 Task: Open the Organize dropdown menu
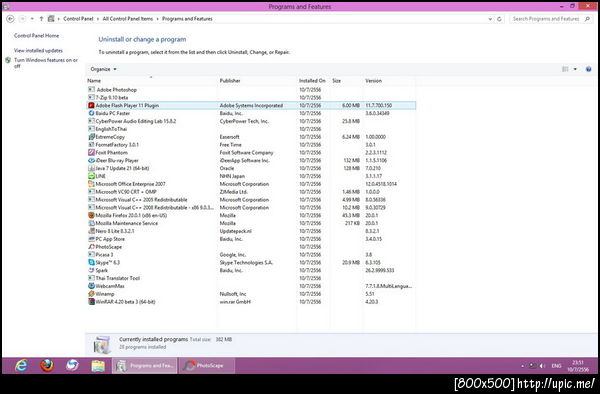pyautogui.click(x=103, y=69)
